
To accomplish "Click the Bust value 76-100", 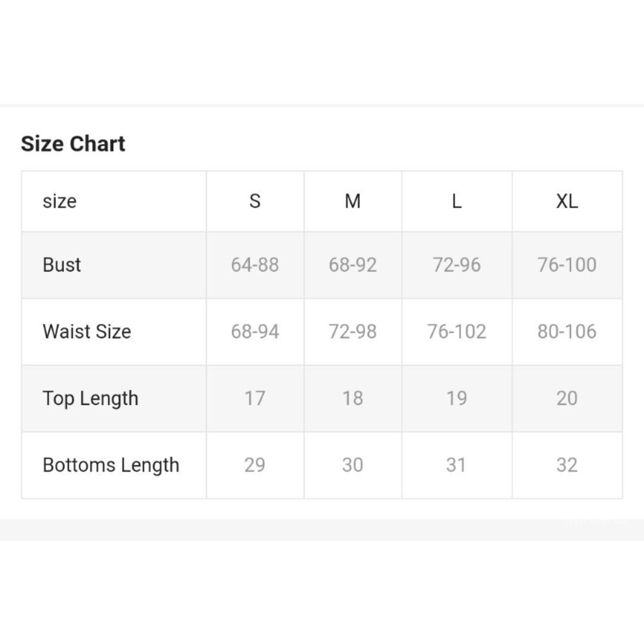I will coord(567,265).
